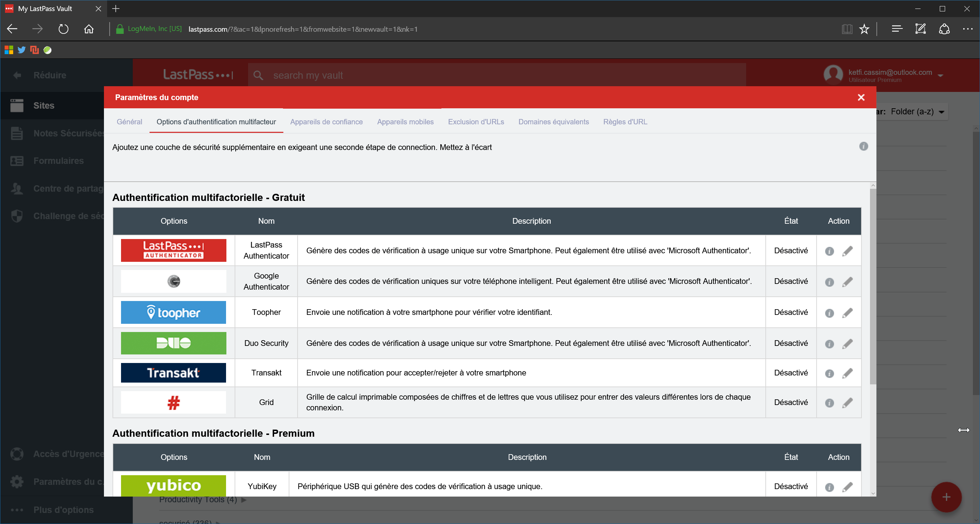Open the Appareils mobiles tab

(x=405, y=122)
